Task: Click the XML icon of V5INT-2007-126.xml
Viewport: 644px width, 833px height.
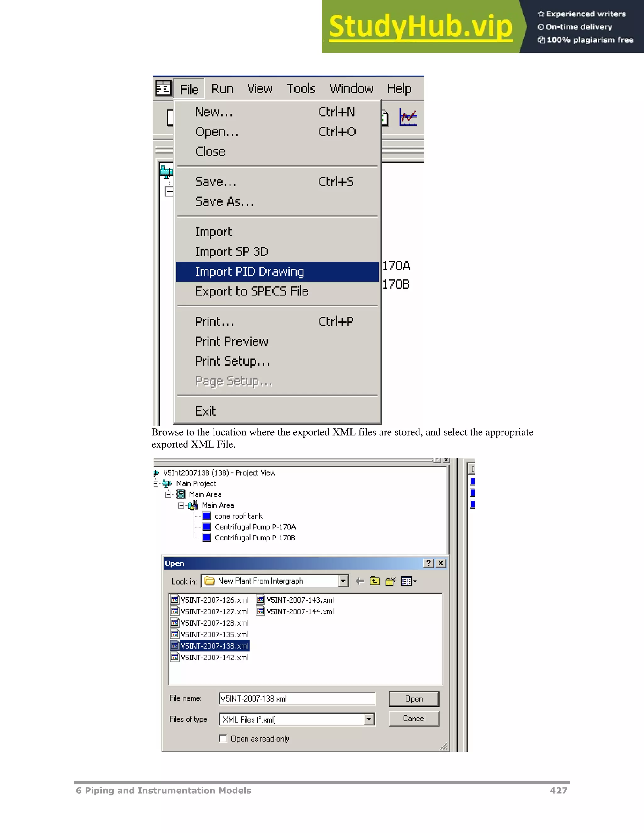Action: (175, 600)
